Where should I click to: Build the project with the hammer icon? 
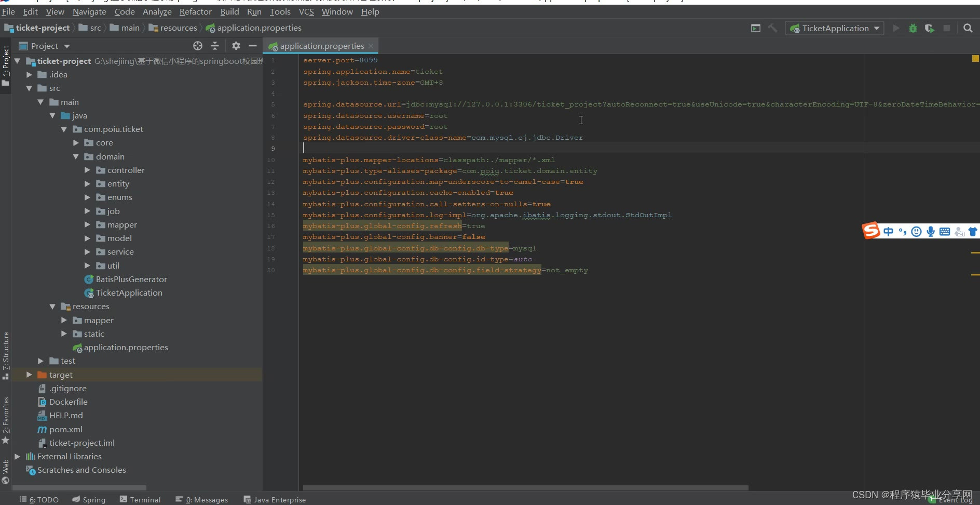coord(773,28)
